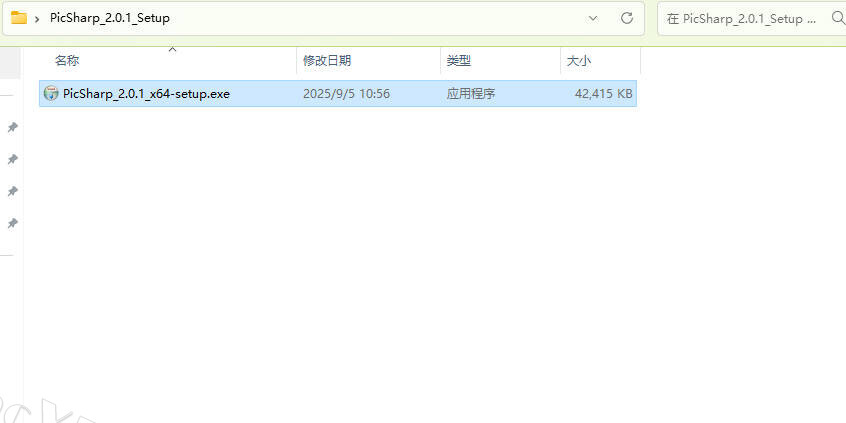Sort files by 名称 column
Screen dimensions: 846x423
click(x=67, y=61)
